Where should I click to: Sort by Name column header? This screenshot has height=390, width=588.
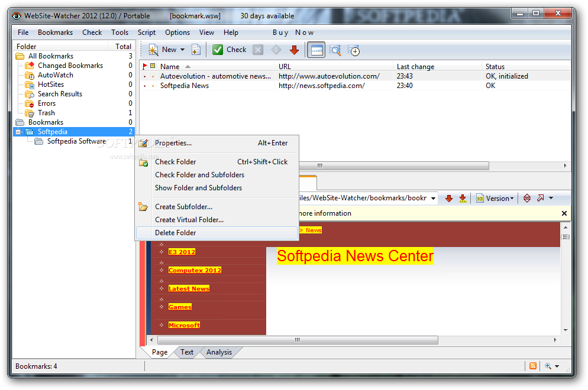tap(217, 67)
